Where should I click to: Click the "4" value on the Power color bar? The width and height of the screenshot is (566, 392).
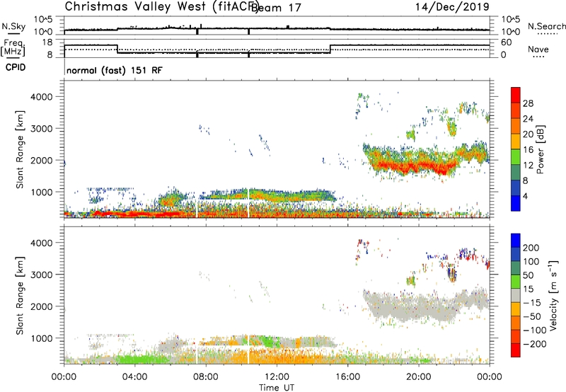(x=526, y=197)
